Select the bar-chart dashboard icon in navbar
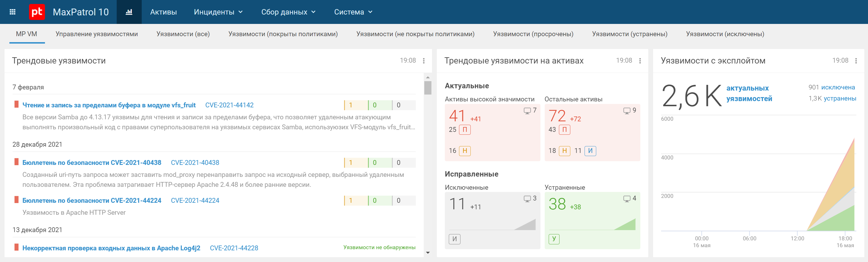868x262 pixels. click(129, 12)
